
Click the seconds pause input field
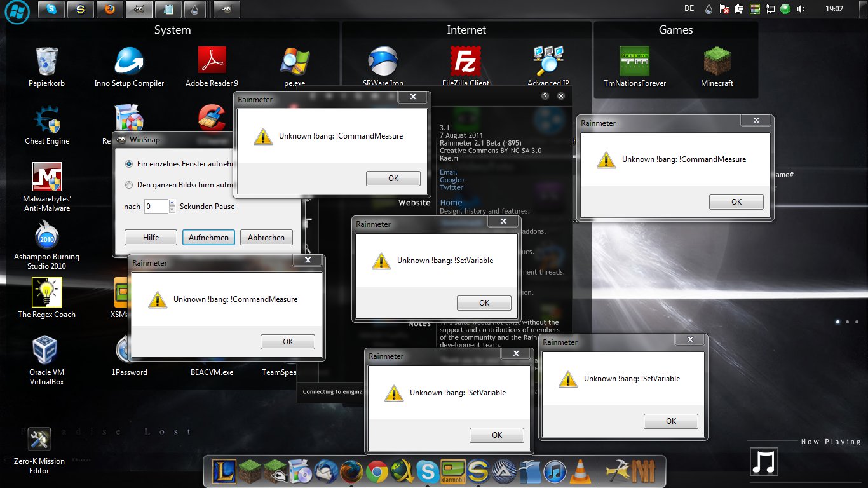[x=156, y=206]
